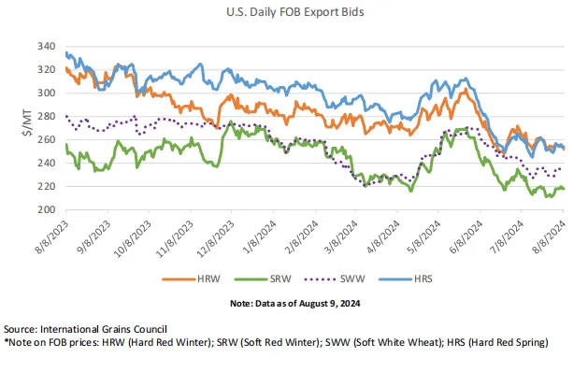
Task: Click the 340 y-axis tick value
Action: [x=47, y=47]
